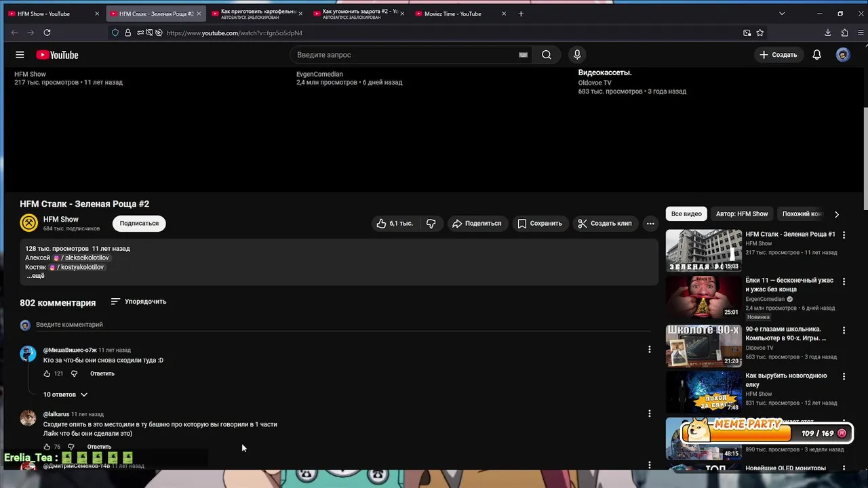Image resolution: width=868 pixels, height=488 pixels.
Task: Click the address bar URL
Action: 234,33
